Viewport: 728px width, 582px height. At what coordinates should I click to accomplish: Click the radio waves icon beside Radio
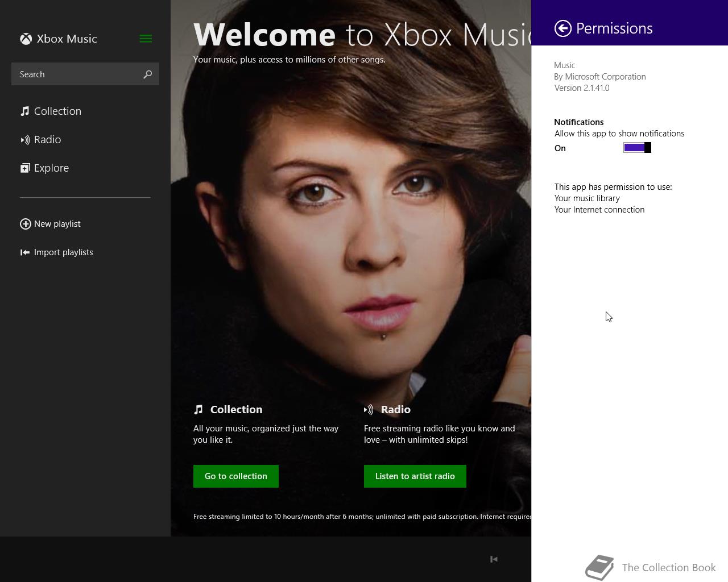click(x=25, y=140)
